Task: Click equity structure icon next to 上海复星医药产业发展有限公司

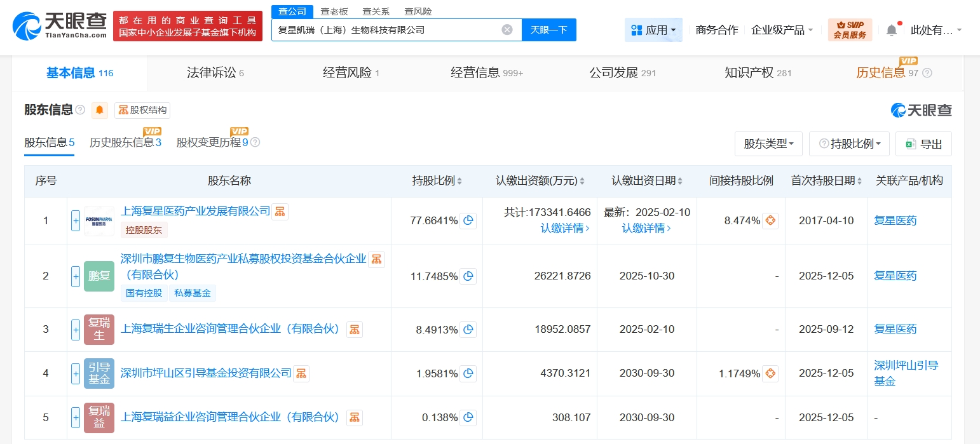Action: (280, 212)
